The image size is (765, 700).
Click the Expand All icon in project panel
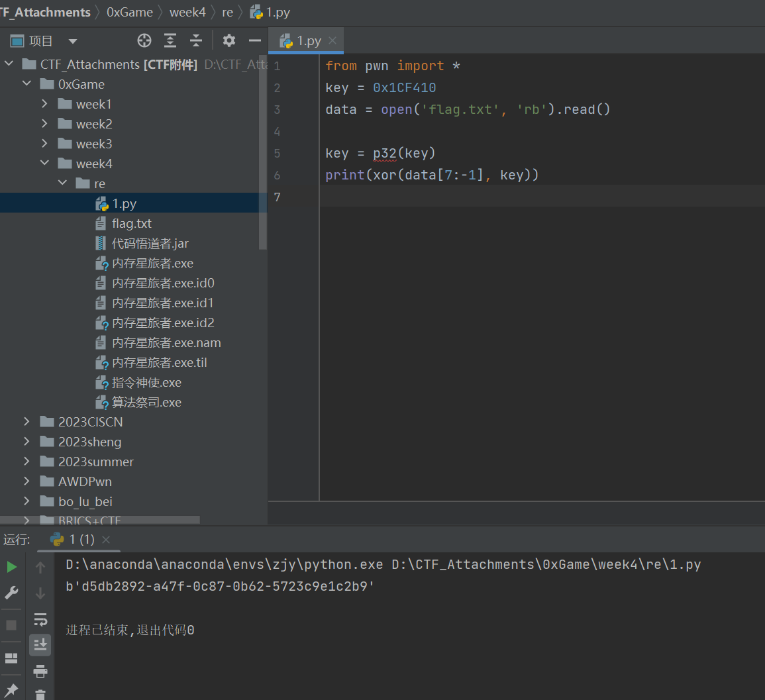coord(170,41)
